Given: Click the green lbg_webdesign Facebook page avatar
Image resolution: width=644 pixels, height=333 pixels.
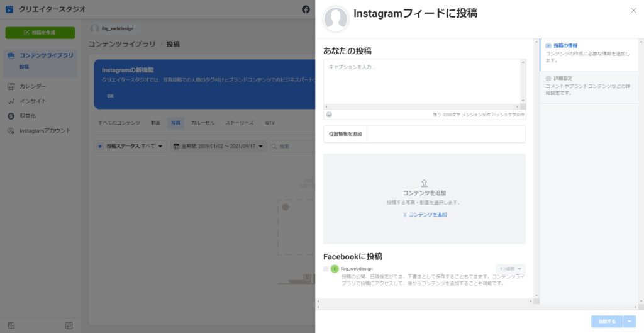Looking at the screenshot, I should coord(335,269).
